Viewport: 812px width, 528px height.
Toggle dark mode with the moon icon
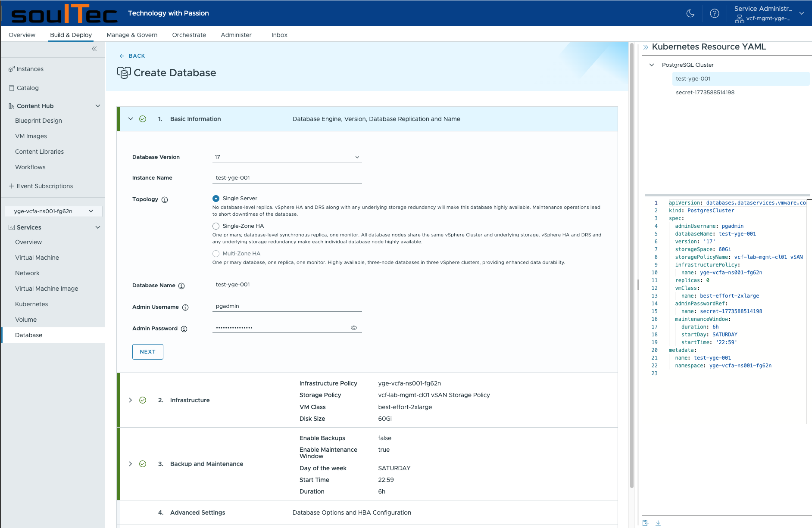[690, 13]
